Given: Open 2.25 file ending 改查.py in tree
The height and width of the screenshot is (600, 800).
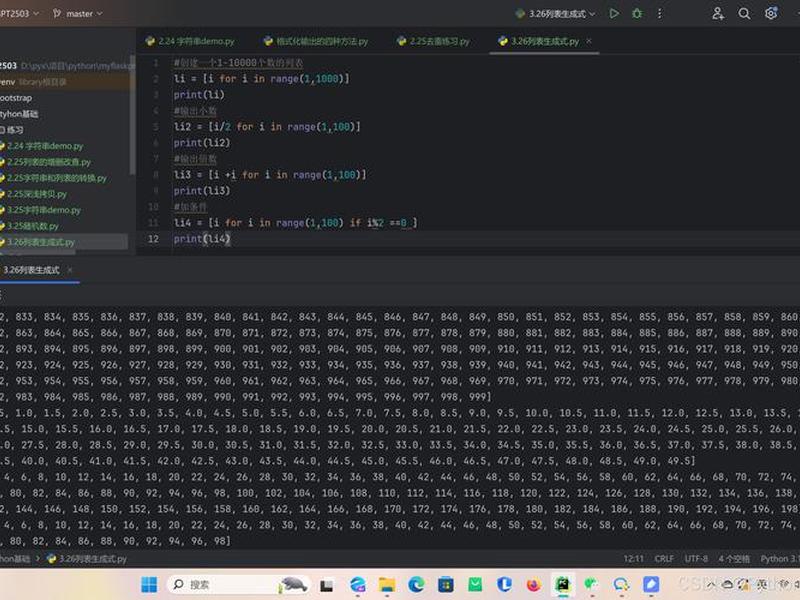Looking at the screenshot, I should (48, 162).
